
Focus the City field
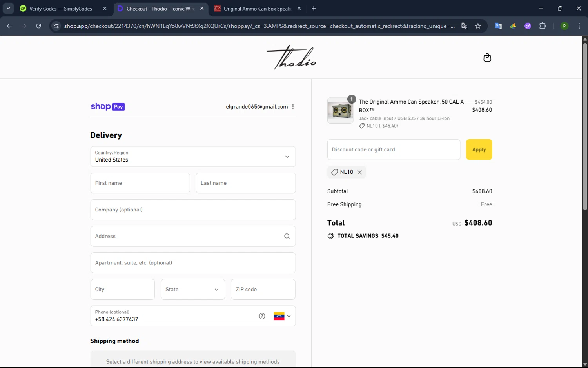(x=122, y=290)
